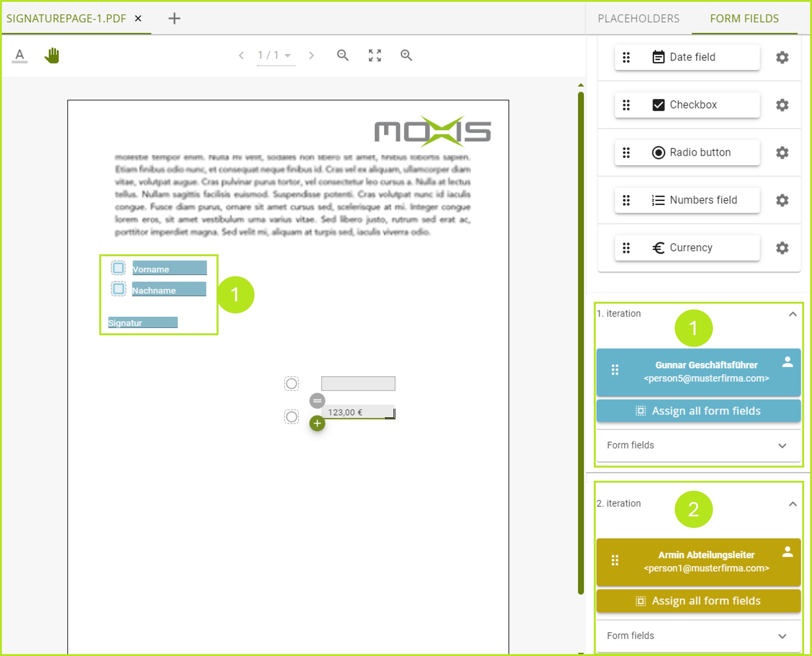Add a new document tab with plus
This screenshot has width=812, height=656.
tap(174, 18)
